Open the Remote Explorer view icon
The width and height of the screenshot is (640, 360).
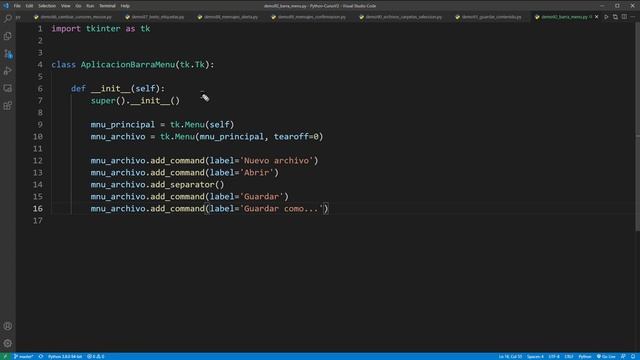(8, 89)
